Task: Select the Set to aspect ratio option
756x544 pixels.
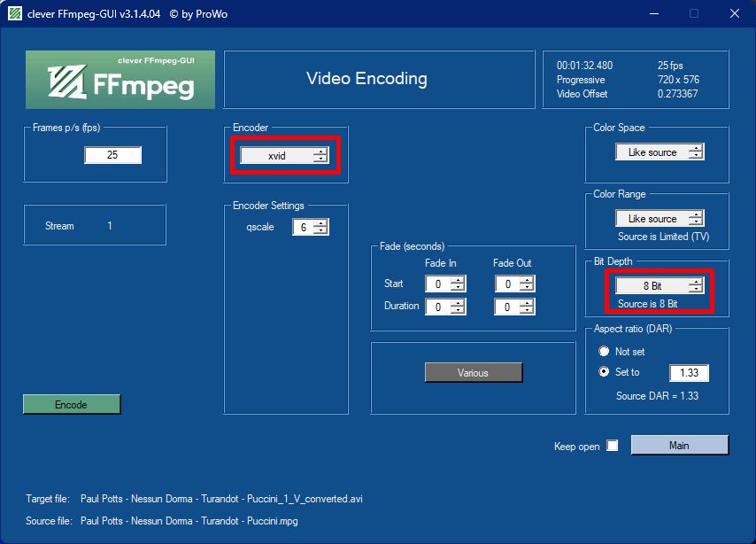Action: pos(604,372)
